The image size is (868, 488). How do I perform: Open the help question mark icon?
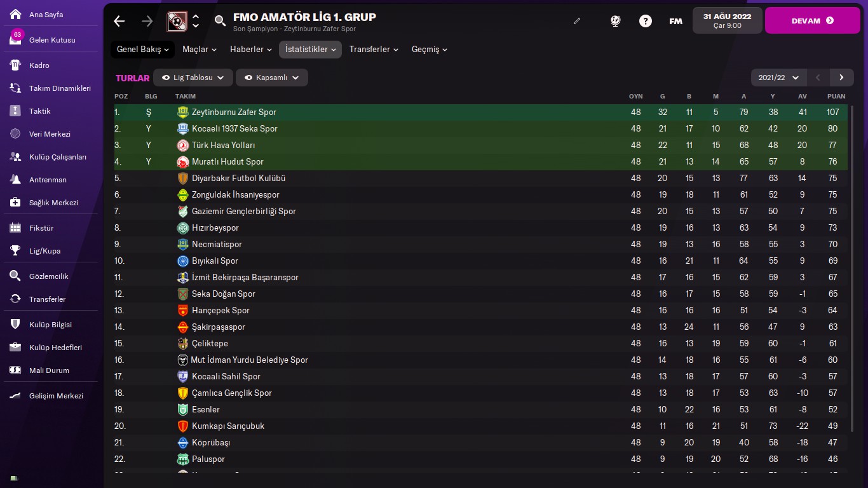pos(646,21)
